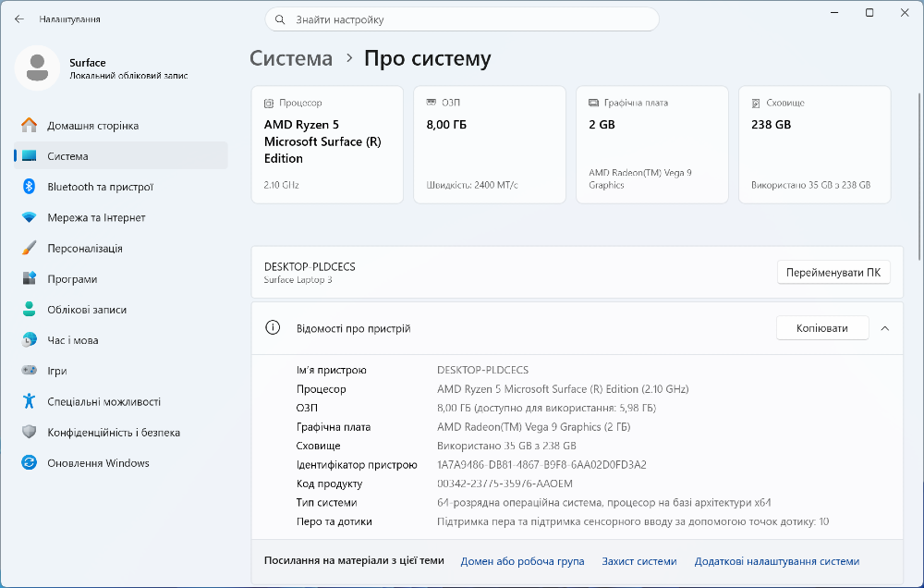
Task: Click the 8,00 ГБ value in ОЗП card
Action: (x=446, y=125)
